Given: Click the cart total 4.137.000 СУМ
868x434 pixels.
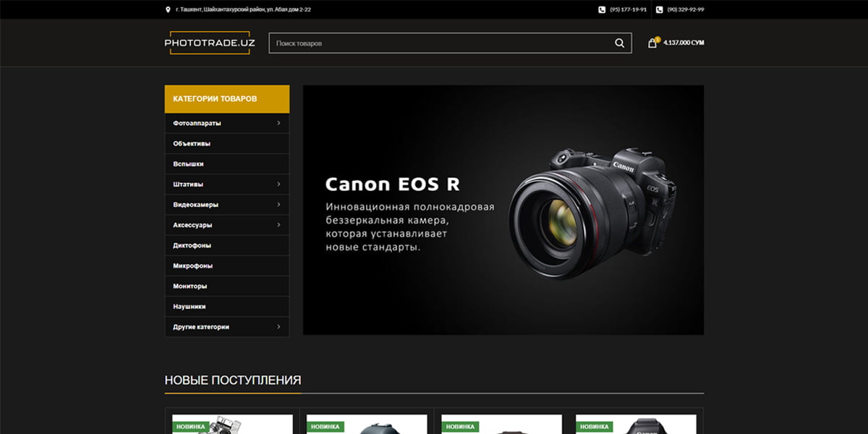Looking at the screenshot, I should [684, 43].
